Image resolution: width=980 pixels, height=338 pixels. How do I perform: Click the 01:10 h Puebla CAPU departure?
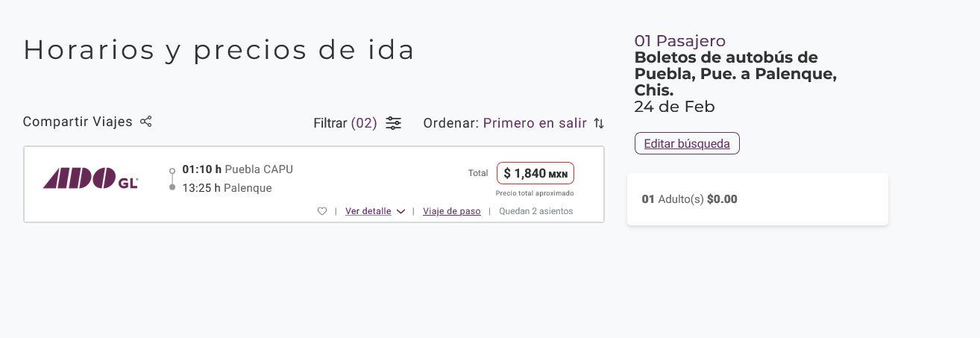coord(237,169)
